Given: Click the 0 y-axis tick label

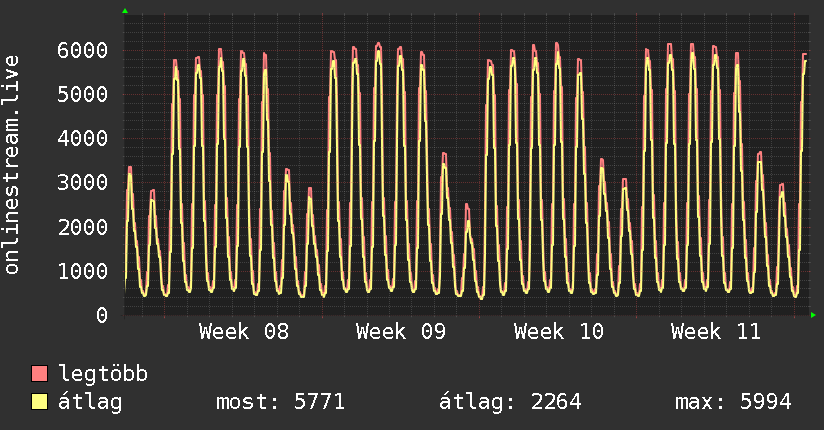Looking at the screenshot, I should pos(101,315).
